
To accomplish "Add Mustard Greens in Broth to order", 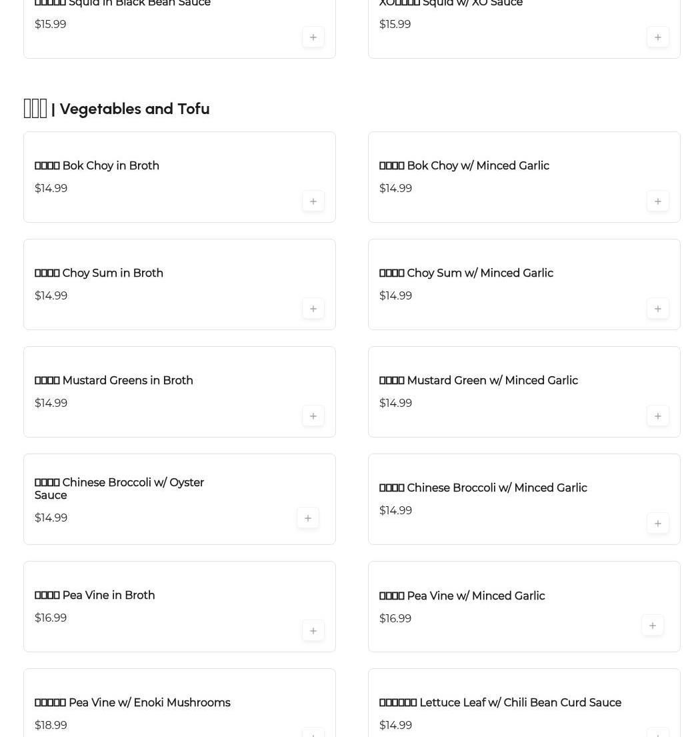I will click(x=313, y=416).
